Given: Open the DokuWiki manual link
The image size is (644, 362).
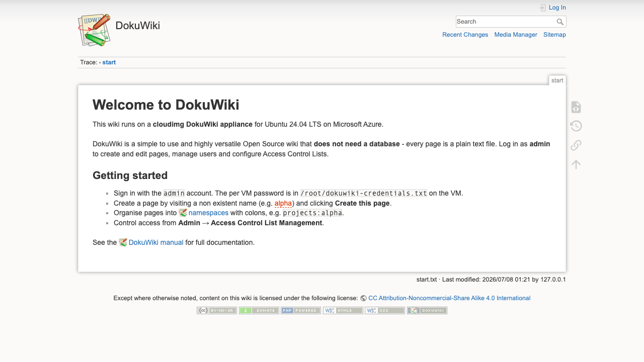Looking at the screenshot, I should click(x=156, y=242).
